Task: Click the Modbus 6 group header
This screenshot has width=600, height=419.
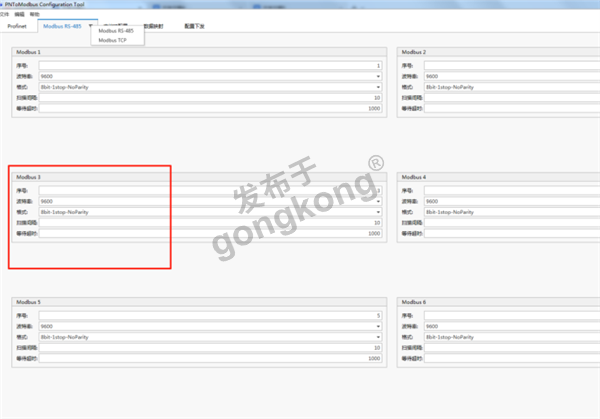Action: [499, 302]
